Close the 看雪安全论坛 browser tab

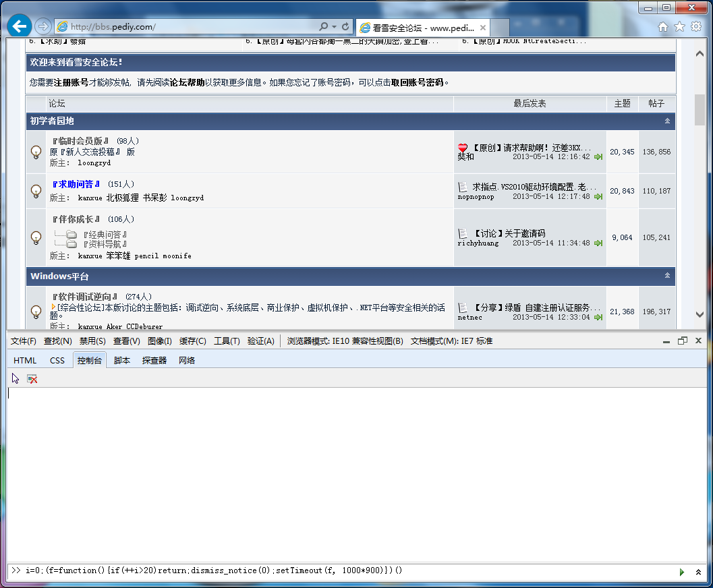click(x=483, y=28)
